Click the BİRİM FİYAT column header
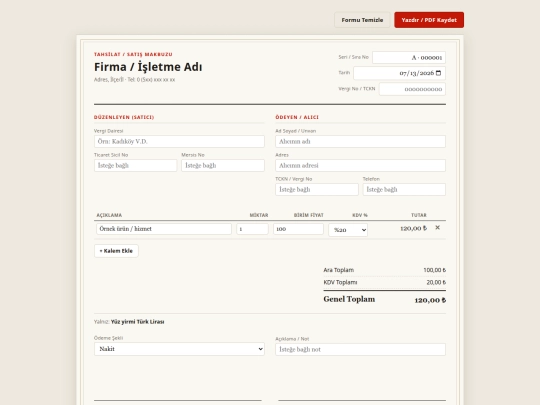This screenshot has width=540, height=405. click(309, 215)
